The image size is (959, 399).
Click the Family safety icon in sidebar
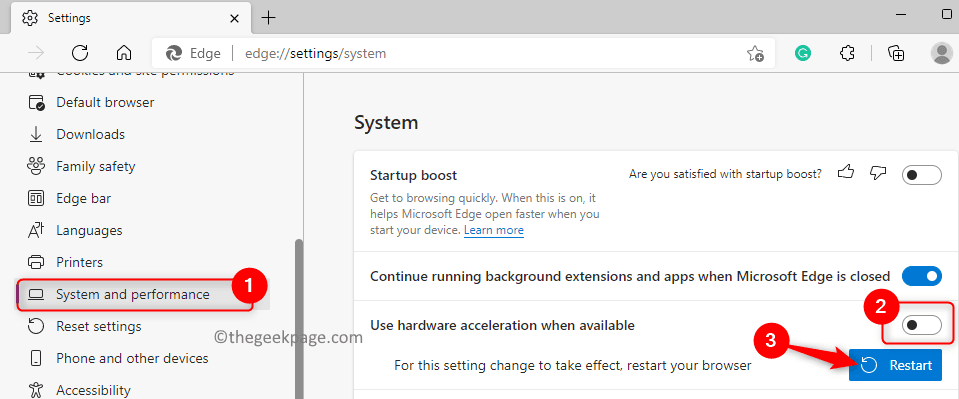pyautogui.click(x=37, y=166)
